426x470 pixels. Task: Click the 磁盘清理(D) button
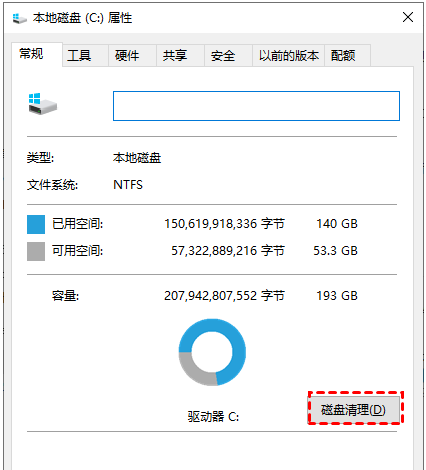click(x=354, y=409)
